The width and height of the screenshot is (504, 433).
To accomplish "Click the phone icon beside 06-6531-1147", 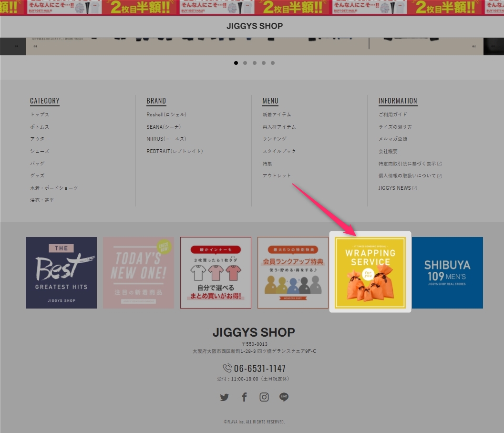I will point(227,368).
